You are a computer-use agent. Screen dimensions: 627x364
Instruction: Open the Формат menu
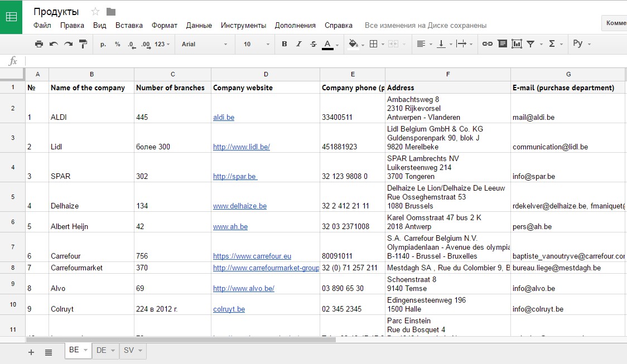pos(165,25)
